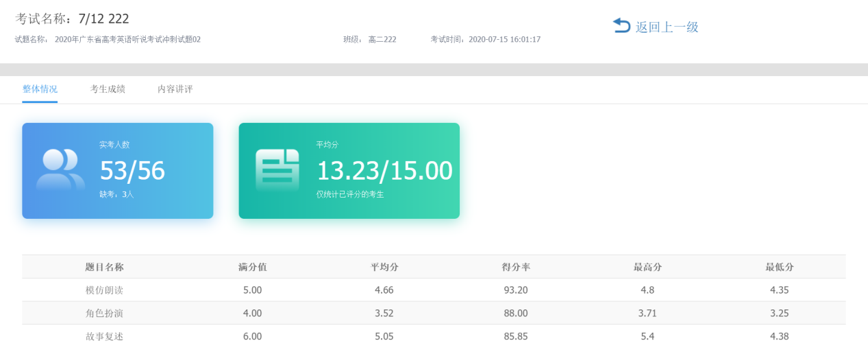Click the 仅统计已评分的考生 note

pos(350,195)
